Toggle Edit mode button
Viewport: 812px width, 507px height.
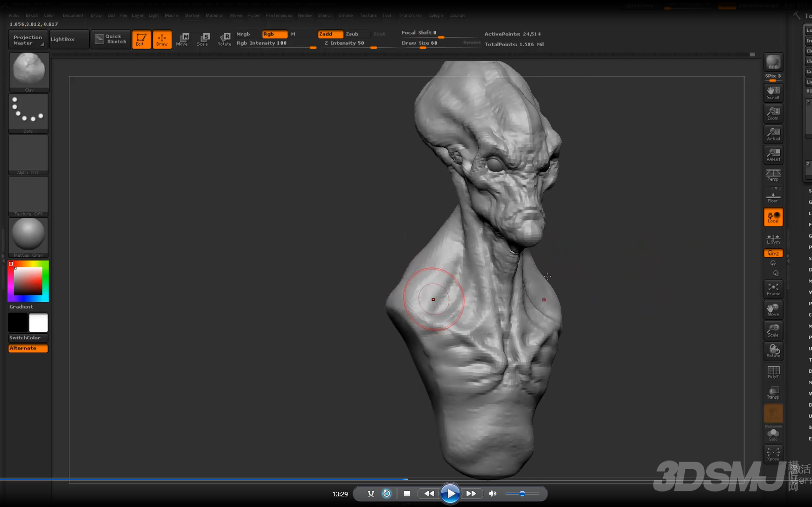pyautogui.click(x=141, y=40)
